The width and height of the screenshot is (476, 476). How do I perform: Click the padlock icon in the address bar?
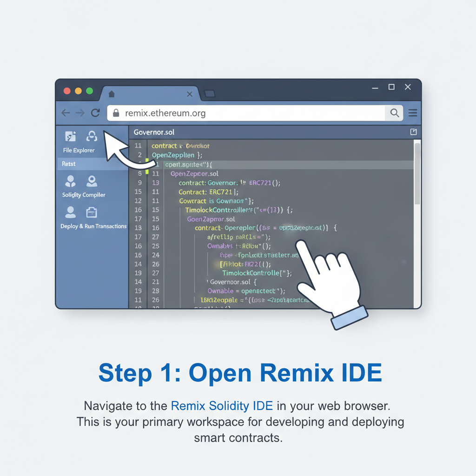click(115, 112)
